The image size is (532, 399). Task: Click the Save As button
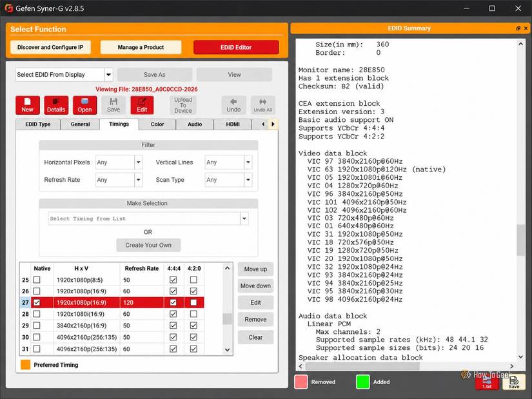(155, 75)
